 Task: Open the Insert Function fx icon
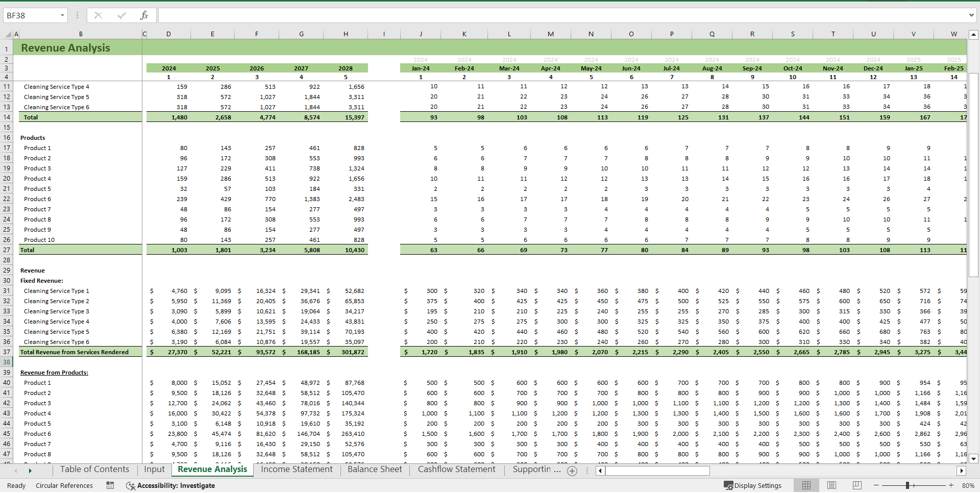[144, 15]
